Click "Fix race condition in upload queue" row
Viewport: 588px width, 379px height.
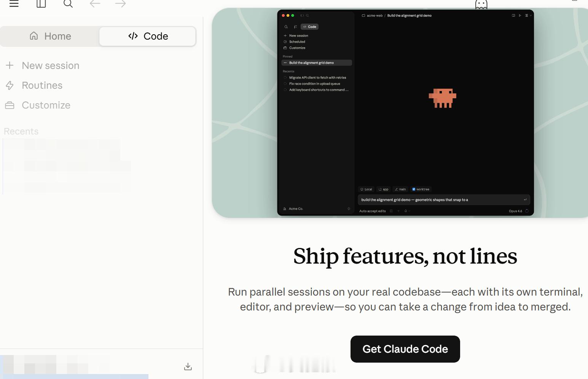click(317, 84)
